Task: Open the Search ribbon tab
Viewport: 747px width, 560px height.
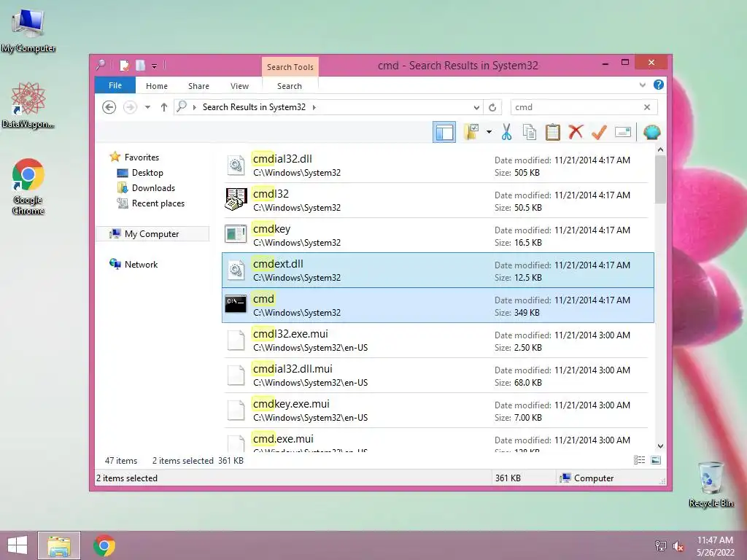Action: pos(290,86)
